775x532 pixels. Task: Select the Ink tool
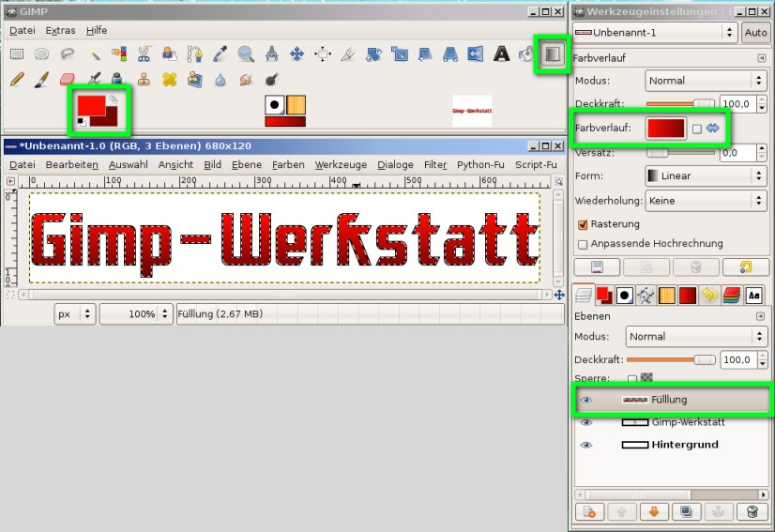(118, 79)
